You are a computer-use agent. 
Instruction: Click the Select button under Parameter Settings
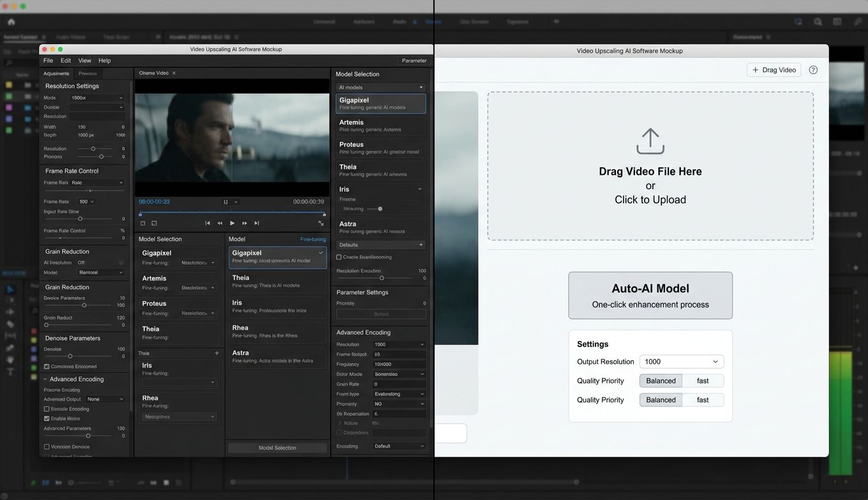[x=381, y=314]
